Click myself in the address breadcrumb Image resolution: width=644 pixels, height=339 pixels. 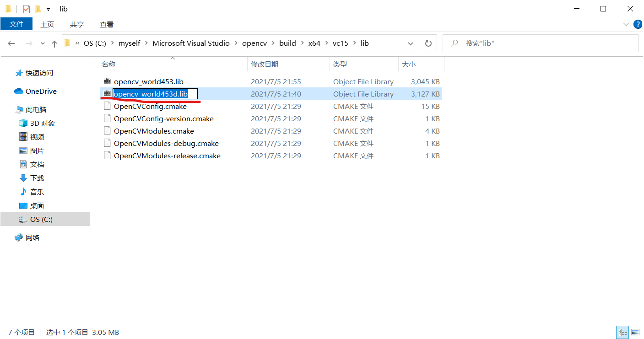tap(130, 43)
